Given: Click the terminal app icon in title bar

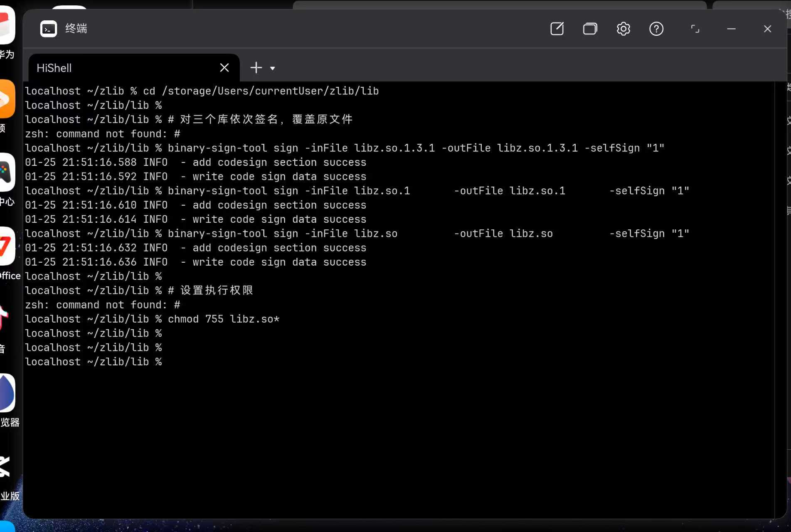Looking at the screenshot, I should click(x=48, y=29).
